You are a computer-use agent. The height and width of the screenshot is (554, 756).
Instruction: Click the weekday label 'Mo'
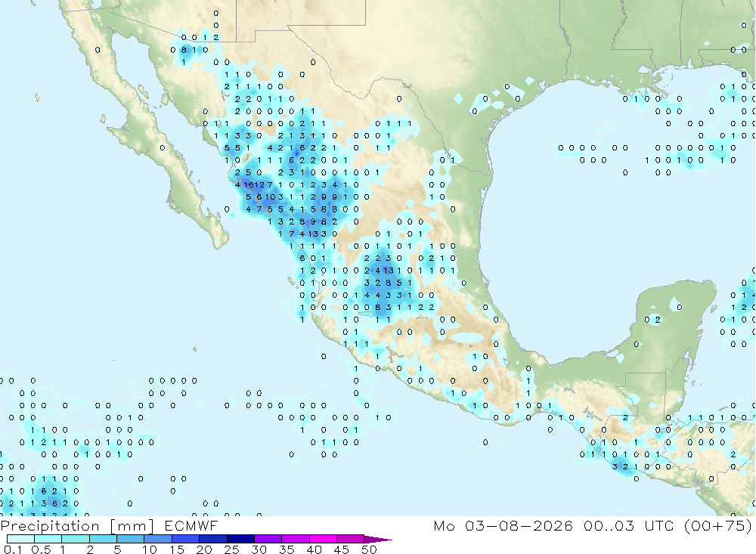(x=444, y=525)
